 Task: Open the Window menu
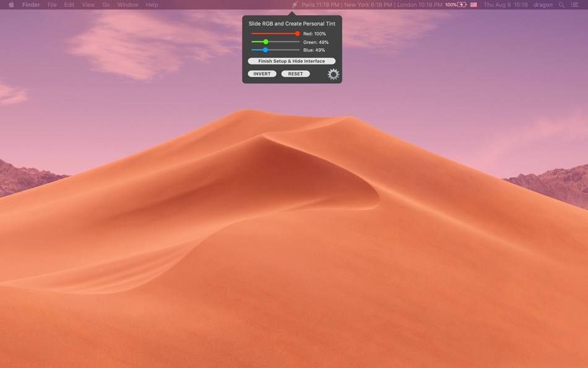click(x=128, y=5)
